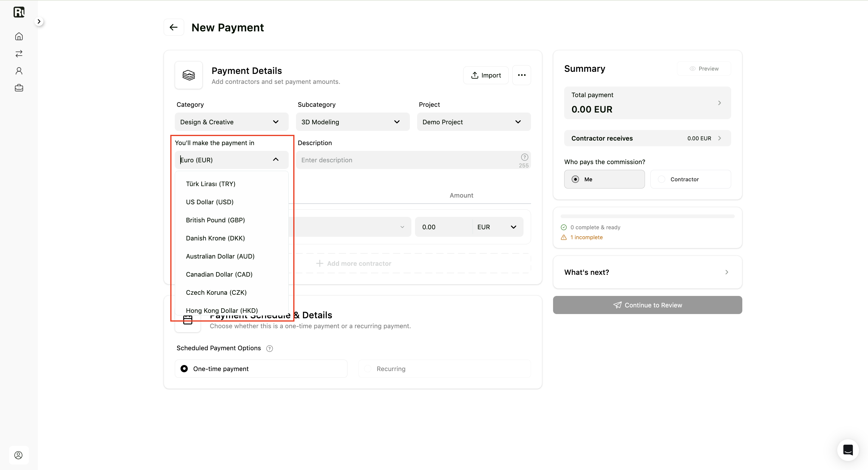868x470 pixels.
Task: Click the Import button
Action: [x=486, y=75]
